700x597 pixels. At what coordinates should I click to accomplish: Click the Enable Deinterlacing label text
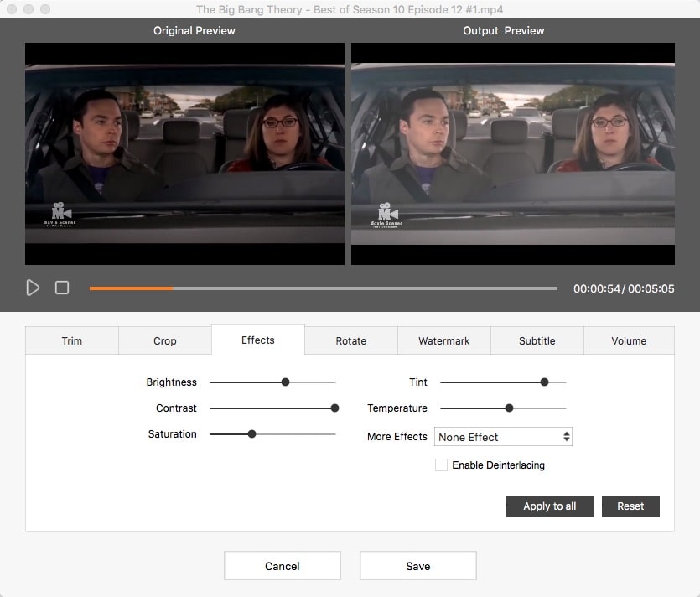(x=498, y=465)
